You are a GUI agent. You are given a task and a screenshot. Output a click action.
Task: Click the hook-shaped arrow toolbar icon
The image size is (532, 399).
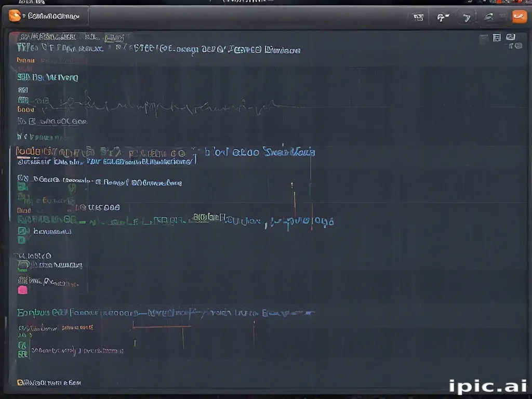point(467,18)
